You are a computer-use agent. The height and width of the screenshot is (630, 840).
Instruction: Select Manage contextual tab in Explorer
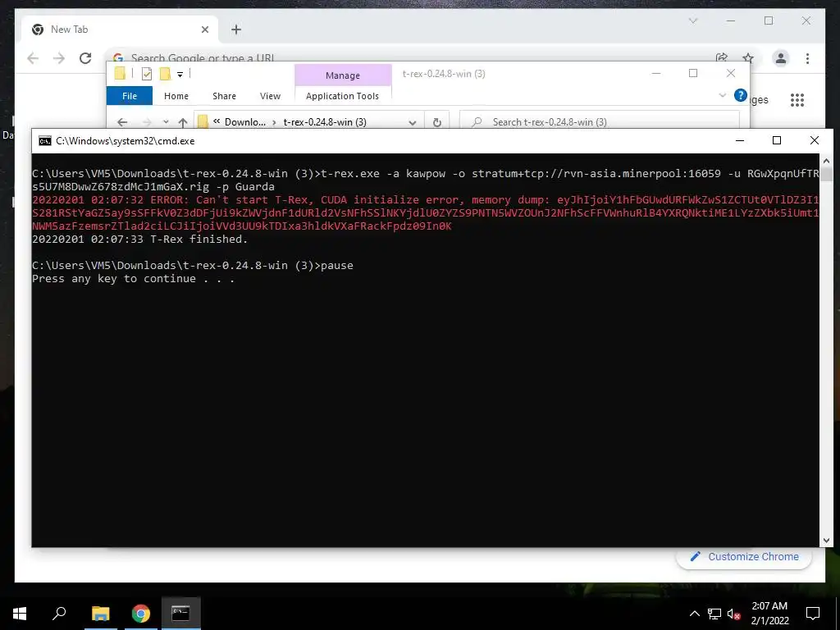coord(343,75)
